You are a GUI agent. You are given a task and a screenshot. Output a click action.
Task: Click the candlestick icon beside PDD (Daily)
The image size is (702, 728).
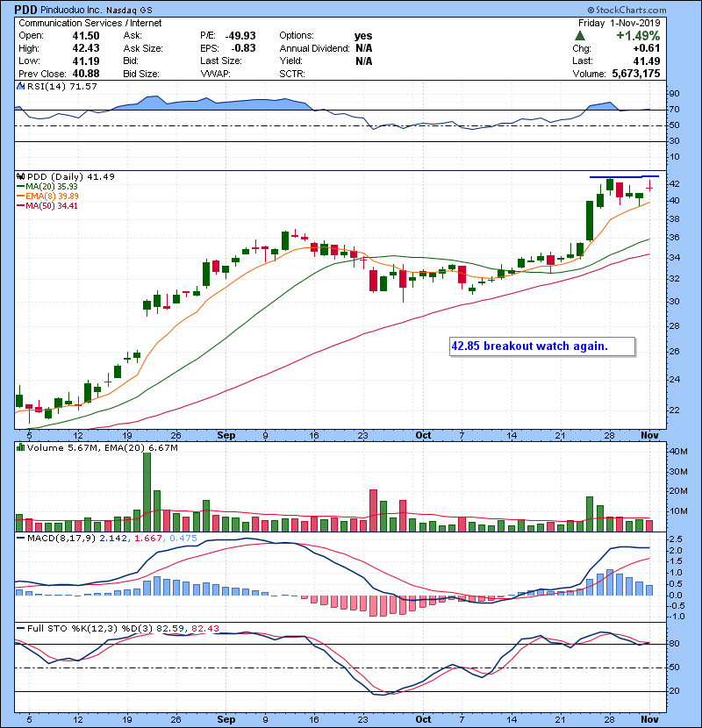pyautogui.click(x=20, y=176)
